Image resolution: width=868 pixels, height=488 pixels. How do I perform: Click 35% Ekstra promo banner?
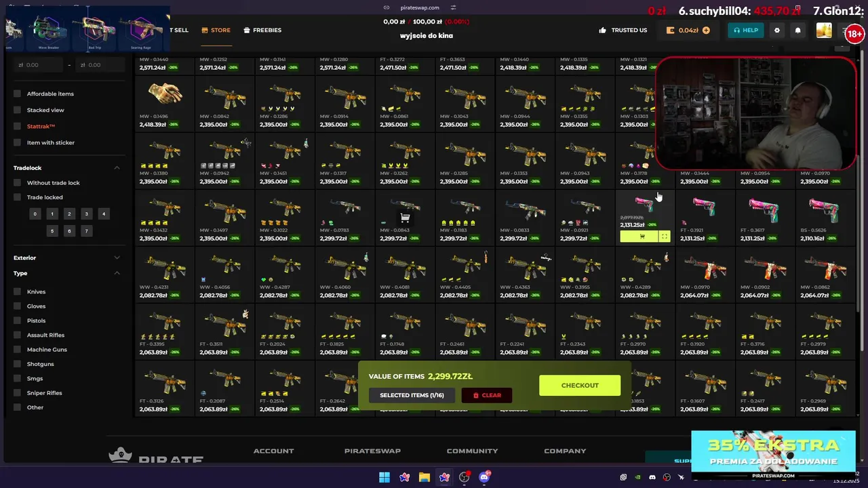pos(773,455)
